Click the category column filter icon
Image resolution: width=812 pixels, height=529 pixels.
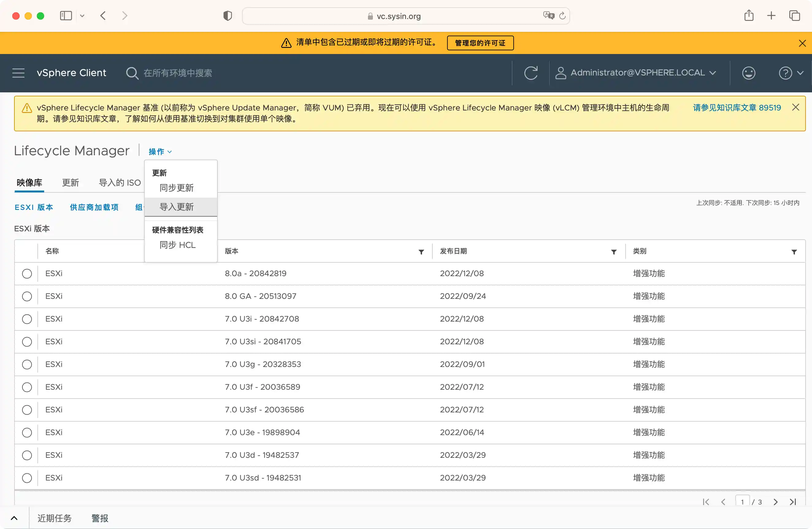(794, 252)
